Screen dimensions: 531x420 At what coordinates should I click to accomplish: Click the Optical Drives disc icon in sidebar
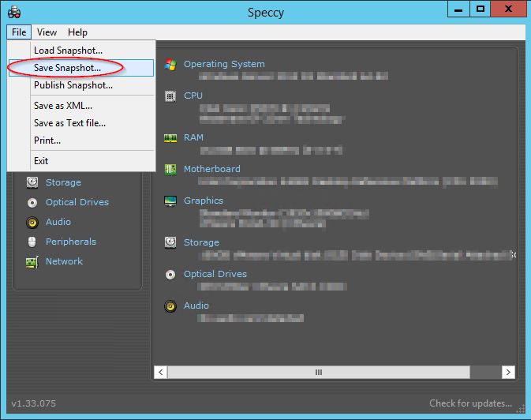tap(32, 202)
